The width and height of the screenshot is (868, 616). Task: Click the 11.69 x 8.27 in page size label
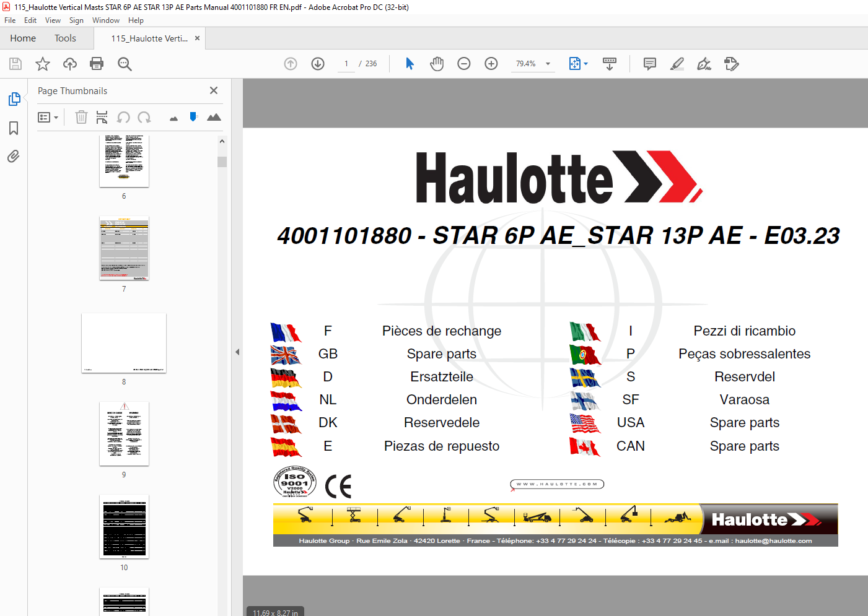pyautogui.click(x=275, y=613)
